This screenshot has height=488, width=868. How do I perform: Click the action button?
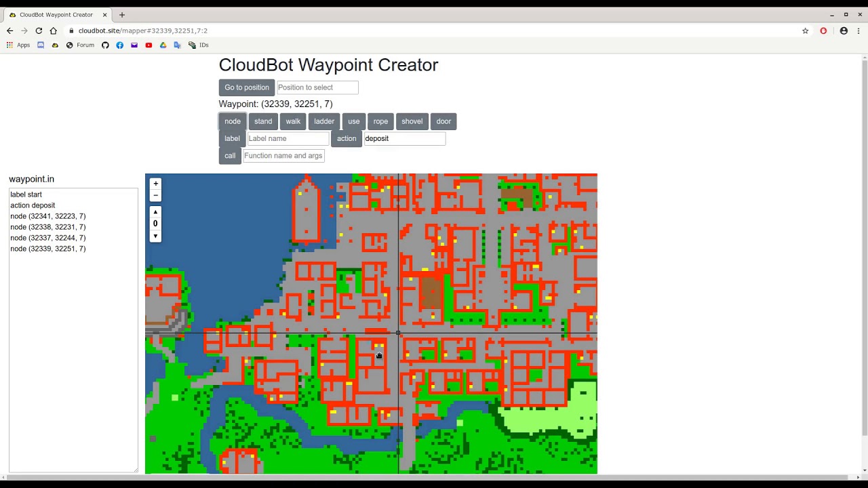pos(347,138)
